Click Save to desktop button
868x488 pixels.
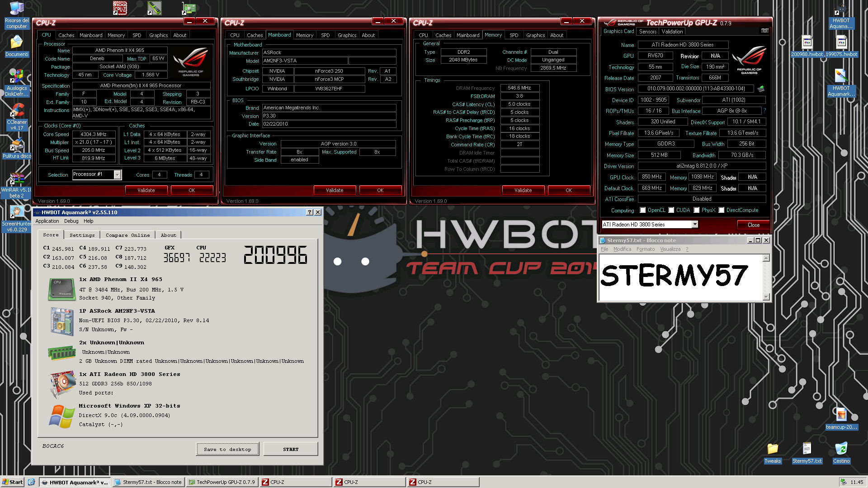(x=227, y=449)
